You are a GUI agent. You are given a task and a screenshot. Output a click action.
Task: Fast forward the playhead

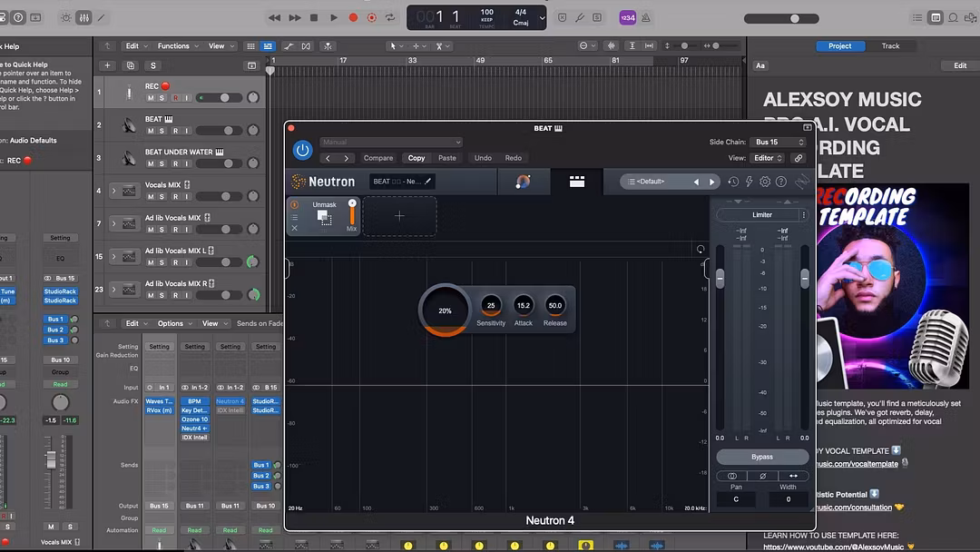point(294,17)
